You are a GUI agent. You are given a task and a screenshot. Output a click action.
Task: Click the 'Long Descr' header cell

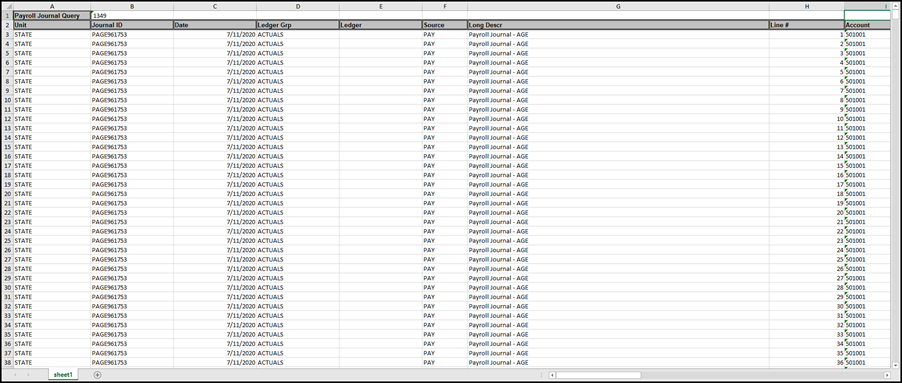pos(618,25)
